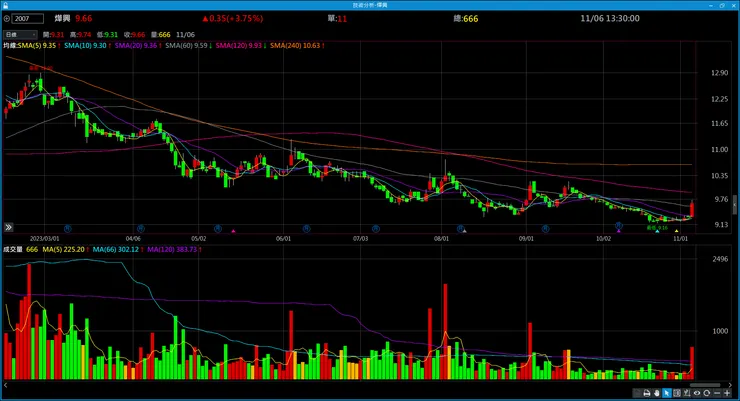
Task: Zoom in chart with plus icon
Action: (727, 393)
